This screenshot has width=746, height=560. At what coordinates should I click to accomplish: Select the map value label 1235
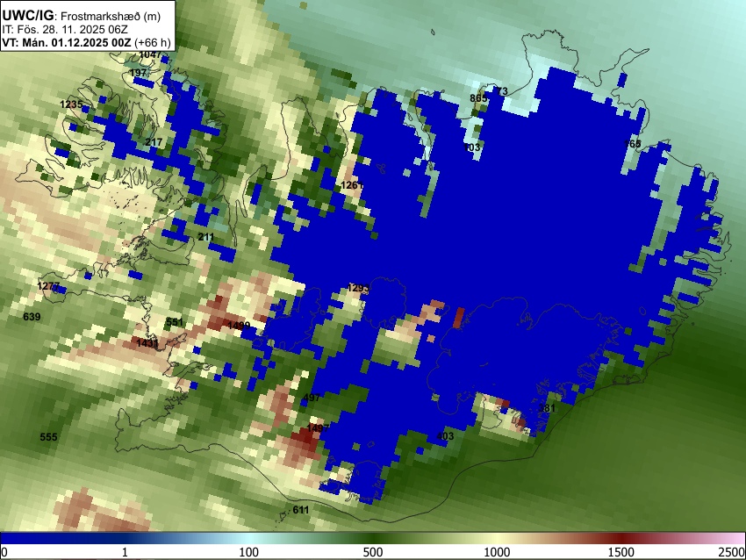(71, 104)
